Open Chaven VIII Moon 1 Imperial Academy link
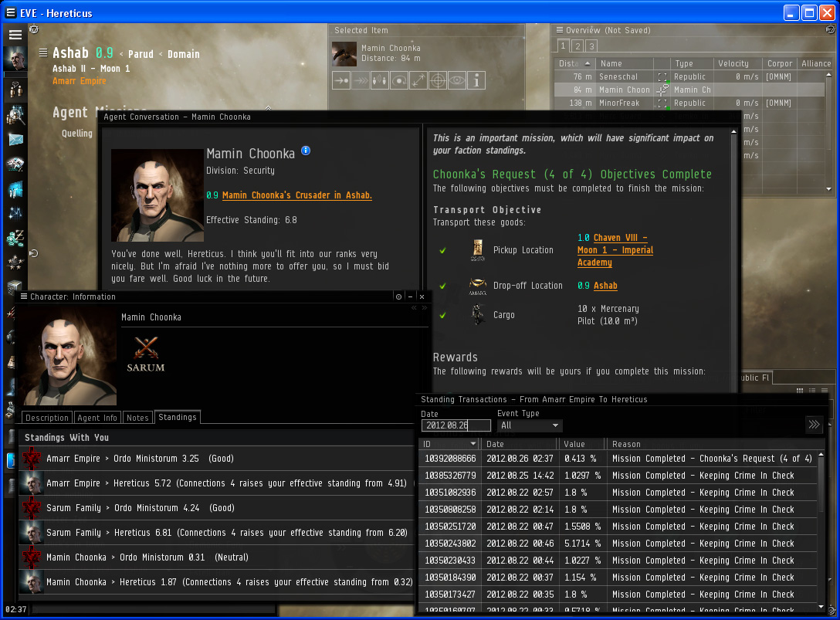 [x=615, y=249]
